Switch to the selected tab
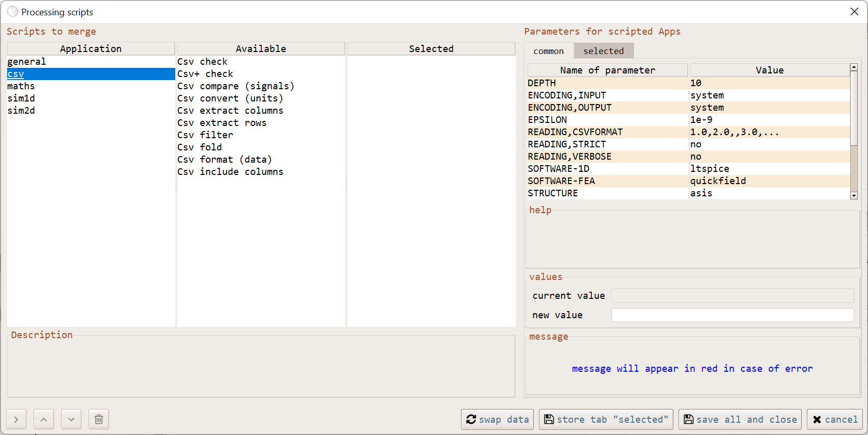Image resolution: width=868 pixels, height=435 pixels. click(603, 51)
